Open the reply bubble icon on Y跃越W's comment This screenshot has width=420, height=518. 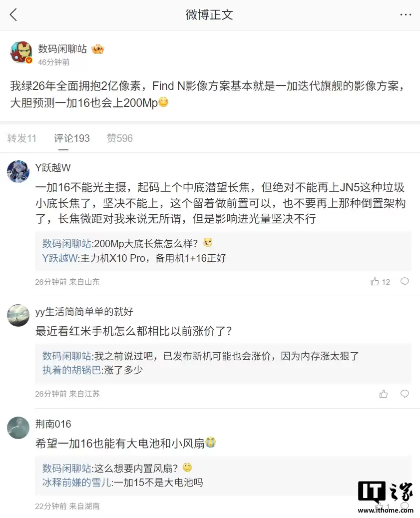pos(405,282)
